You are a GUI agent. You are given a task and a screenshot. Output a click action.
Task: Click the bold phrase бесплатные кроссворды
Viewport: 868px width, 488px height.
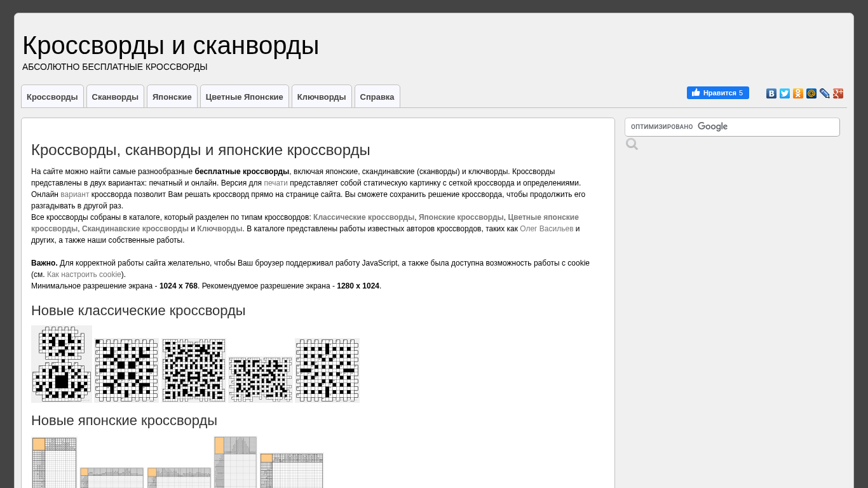click(242, 172)
